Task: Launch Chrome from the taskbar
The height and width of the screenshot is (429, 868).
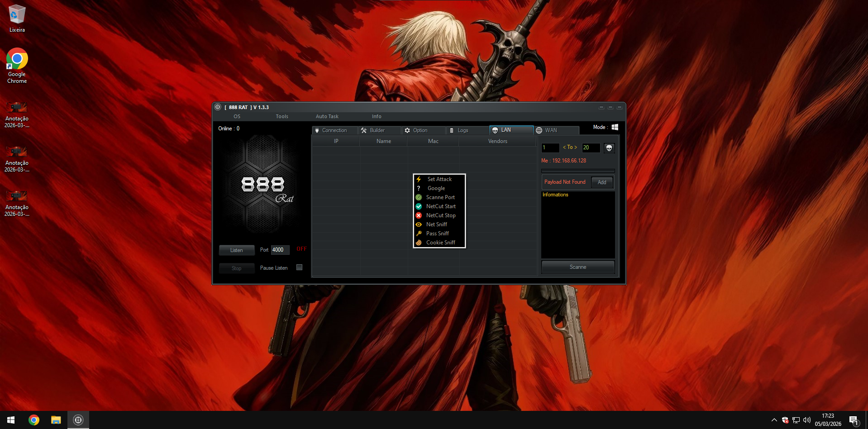Action: (x=34, y=420)
